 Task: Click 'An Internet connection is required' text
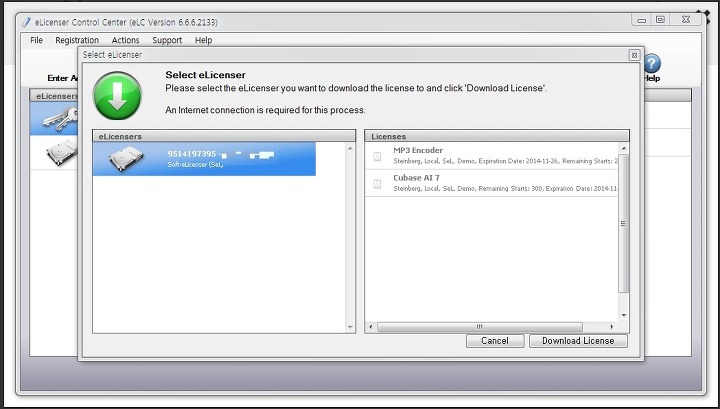(x=265, y=110)
